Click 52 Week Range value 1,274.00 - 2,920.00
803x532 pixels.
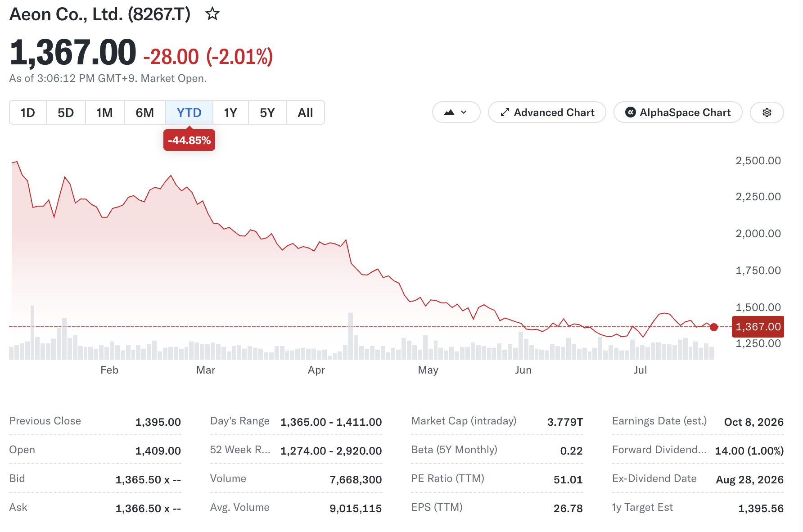tap(331, 451)
